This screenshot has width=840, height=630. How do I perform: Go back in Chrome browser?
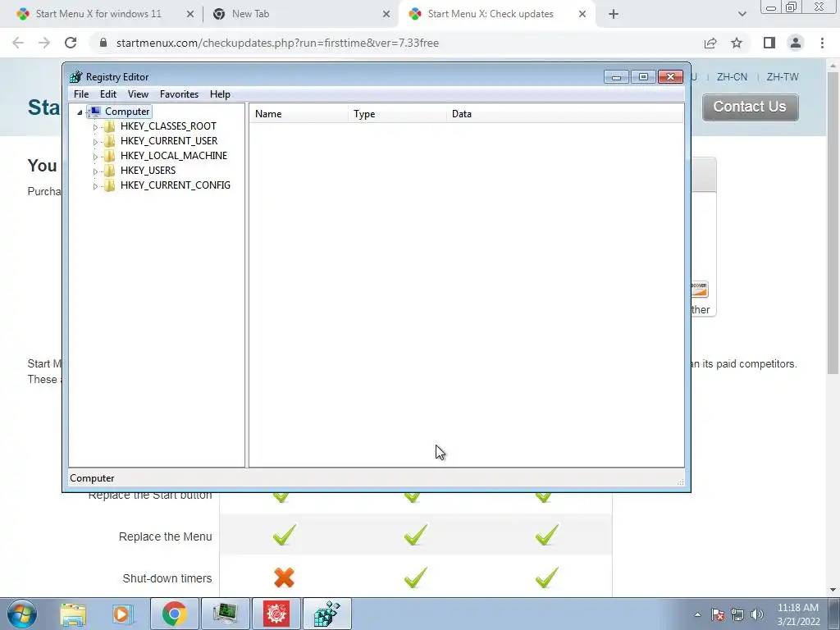click(18, 43)
